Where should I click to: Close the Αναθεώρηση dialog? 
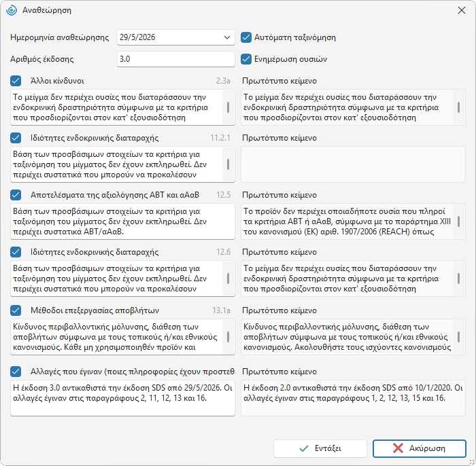pyautogui.click(x=462, y=10)
